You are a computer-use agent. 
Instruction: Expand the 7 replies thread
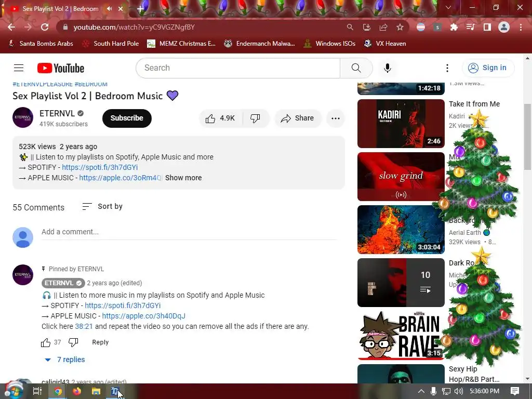65,360
